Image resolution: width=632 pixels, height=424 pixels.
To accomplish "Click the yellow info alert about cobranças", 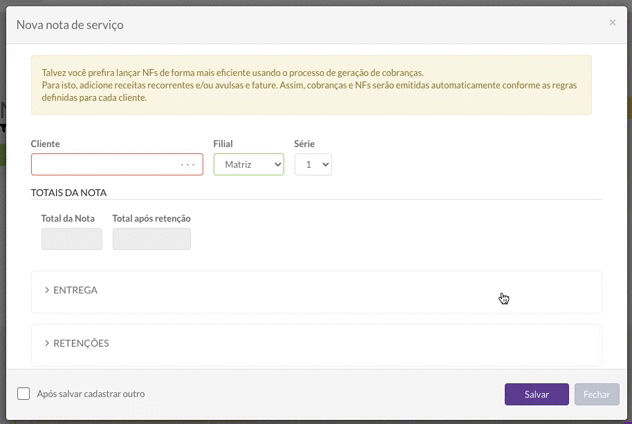I will pyautogui.click(x=311, y=85).
